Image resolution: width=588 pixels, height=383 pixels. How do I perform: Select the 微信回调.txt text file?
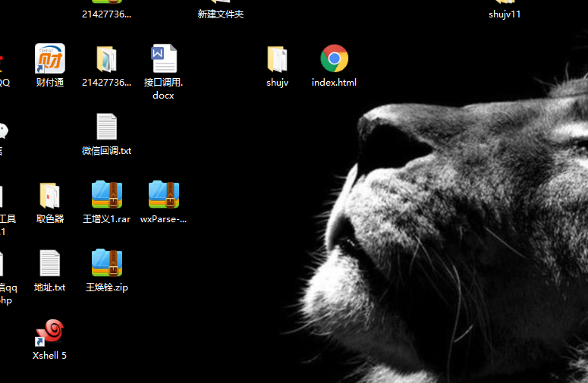pyautogui.click(x=106, y=127)
